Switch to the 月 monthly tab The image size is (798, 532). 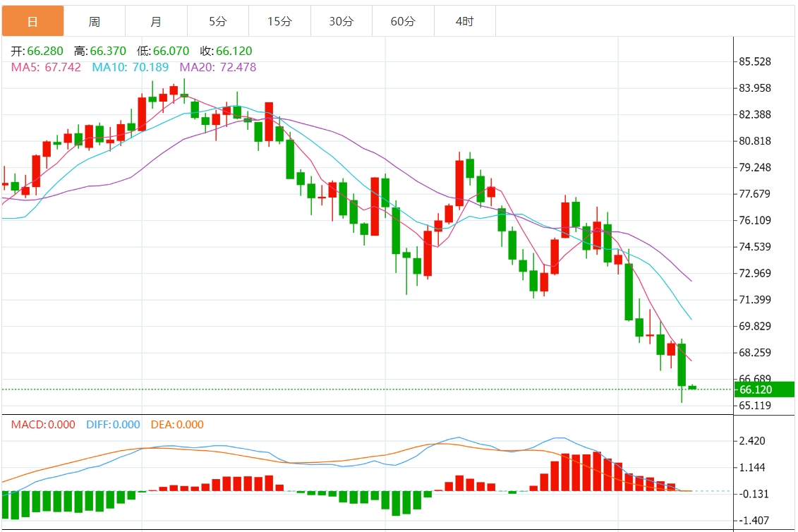(x=156, y=21)
